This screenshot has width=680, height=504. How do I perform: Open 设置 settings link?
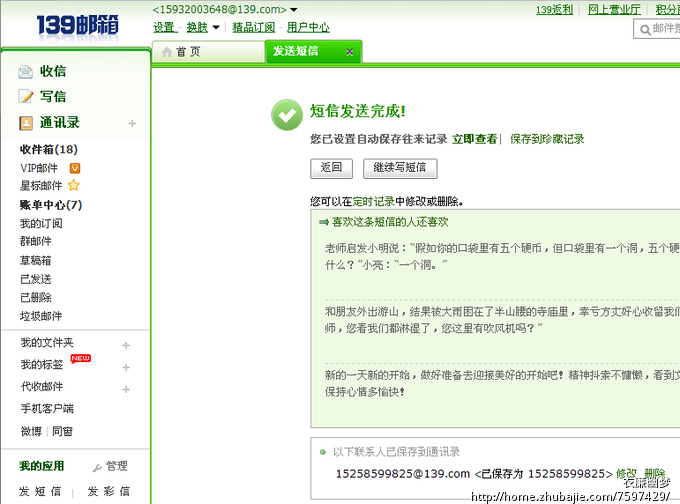pyautogui.click(x=164, y=27)
